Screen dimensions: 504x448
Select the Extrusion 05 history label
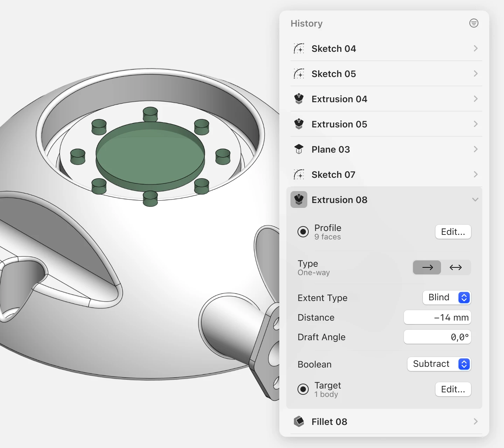(339, 124)
